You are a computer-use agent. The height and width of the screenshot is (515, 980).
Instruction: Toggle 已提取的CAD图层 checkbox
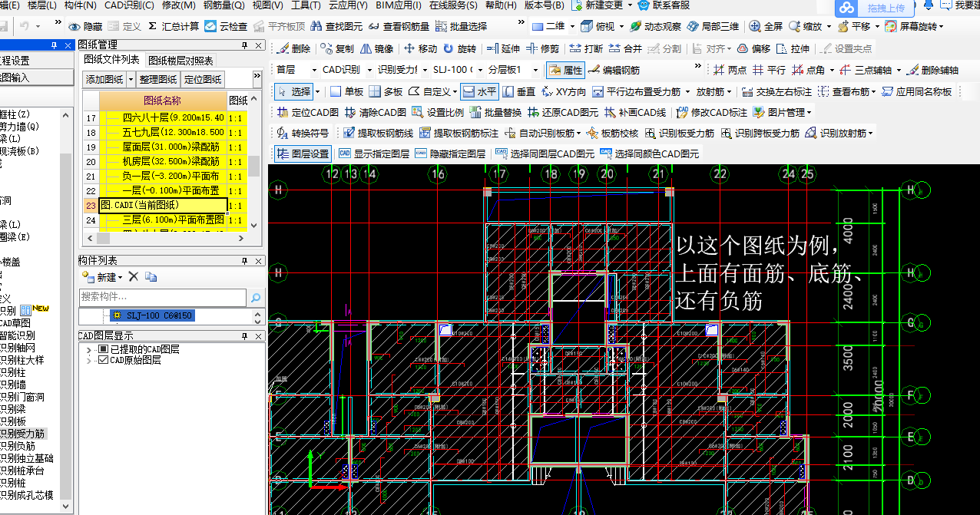coord(104,349)
